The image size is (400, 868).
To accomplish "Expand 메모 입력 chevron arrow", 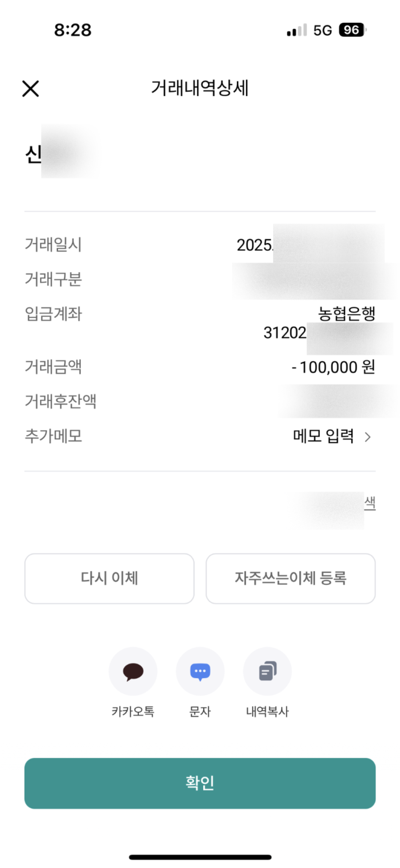I will coord(368,437).
